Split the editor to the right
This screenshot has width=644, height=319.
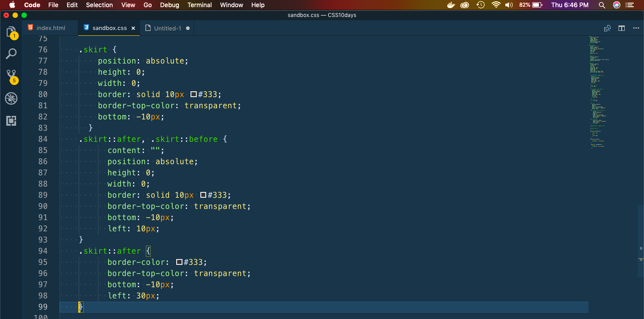pos(622,28)
